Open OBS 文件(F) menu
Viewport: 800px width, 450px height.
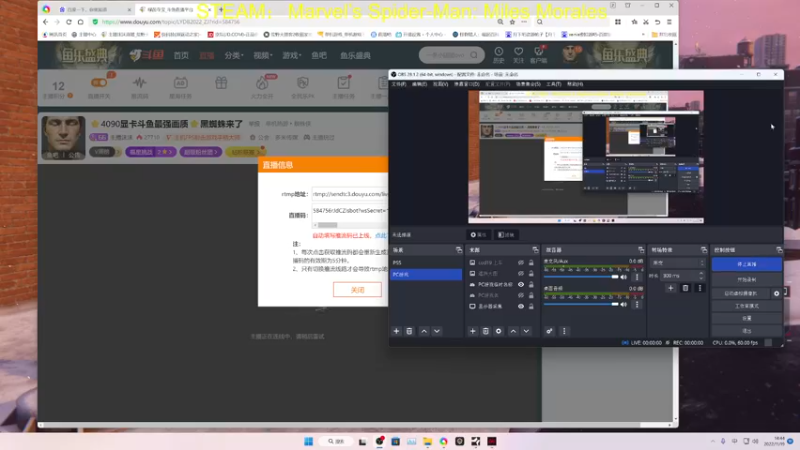coord(399,84)
